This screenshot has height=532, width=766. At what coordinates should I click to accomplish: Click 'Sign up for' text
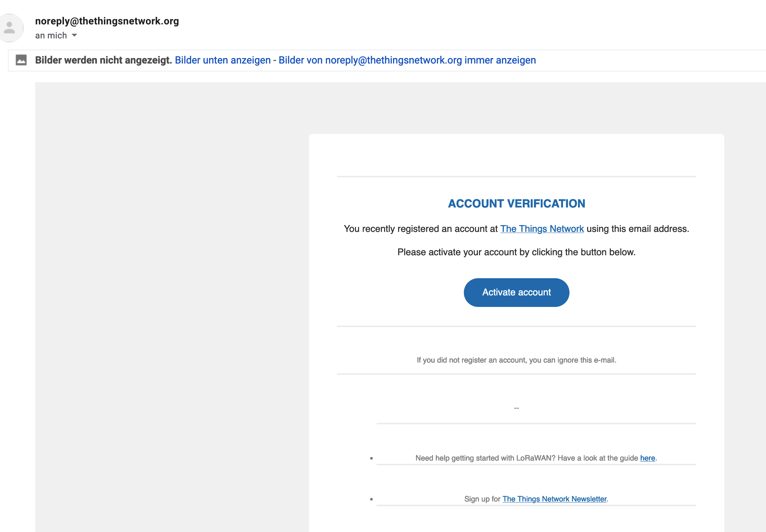482,499
